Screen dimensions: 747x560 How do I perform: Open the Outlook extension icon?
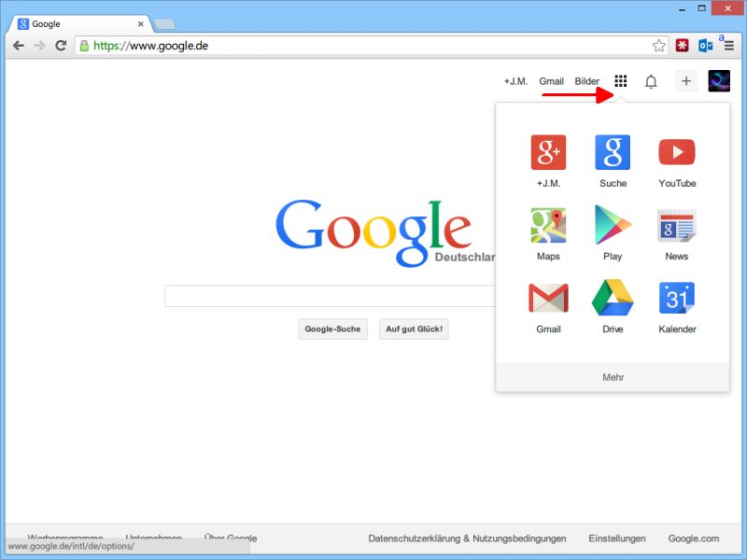706,46
